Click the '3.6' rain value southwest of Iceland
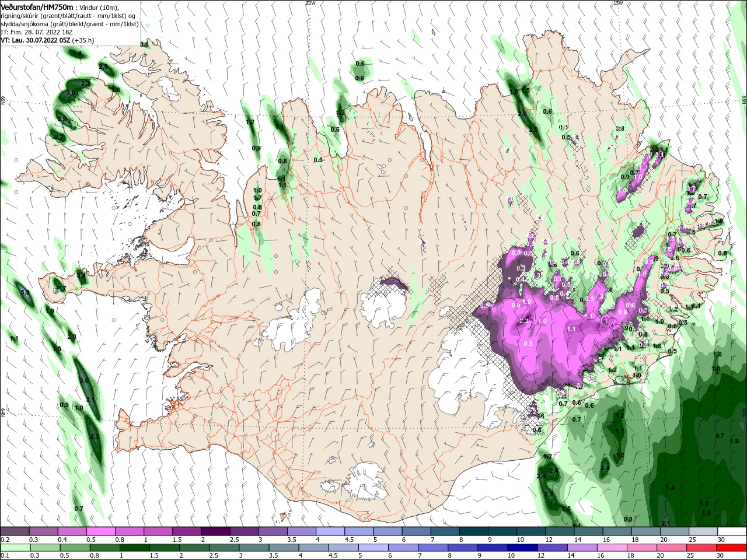The width and height of the screenshot is (747, 560). (x=83, y=380)
